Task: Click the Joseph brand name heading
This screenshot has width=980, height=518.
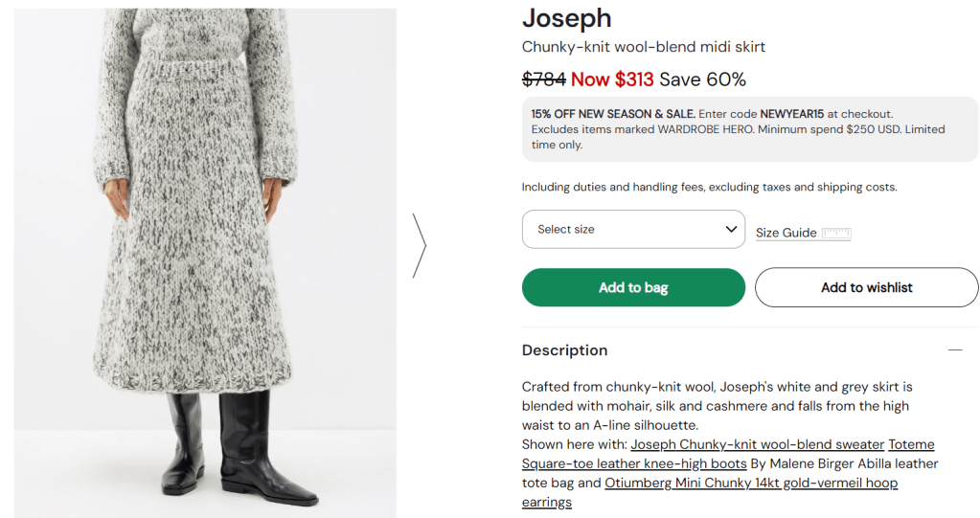Action: pos(566,18)
